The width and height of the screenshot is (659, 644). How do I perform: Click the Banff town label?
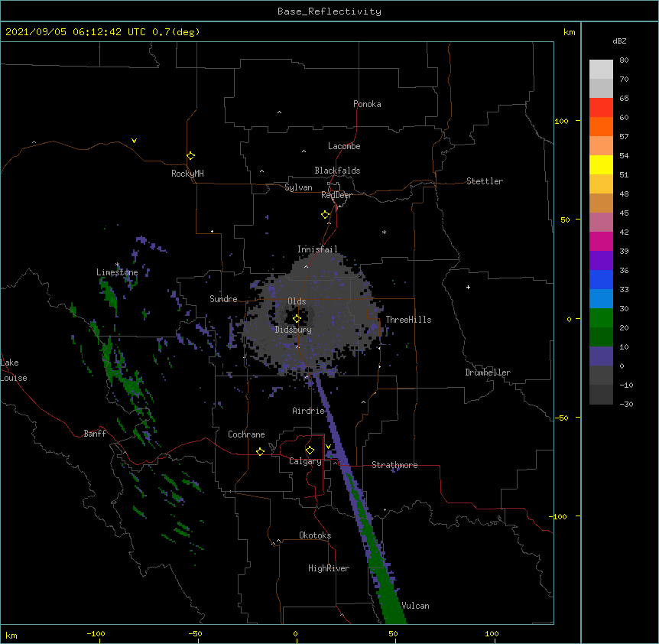[x=95, y=434]
